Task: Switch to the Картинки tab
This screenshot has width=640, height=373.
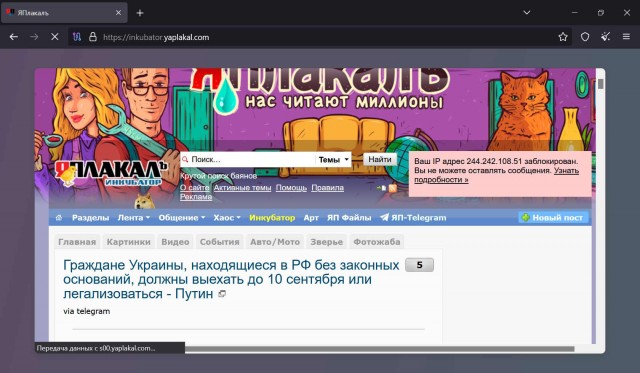Action: pyautogui.click(x=129, y=242)
